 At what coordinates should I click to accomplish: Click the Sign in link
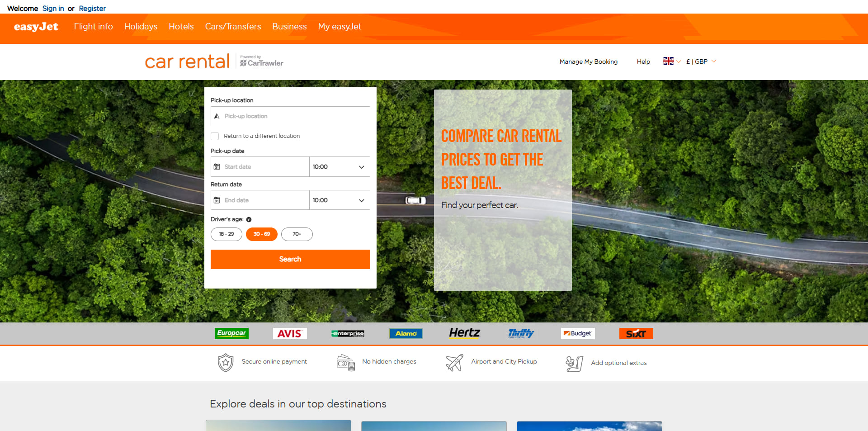tap(53, 9)
